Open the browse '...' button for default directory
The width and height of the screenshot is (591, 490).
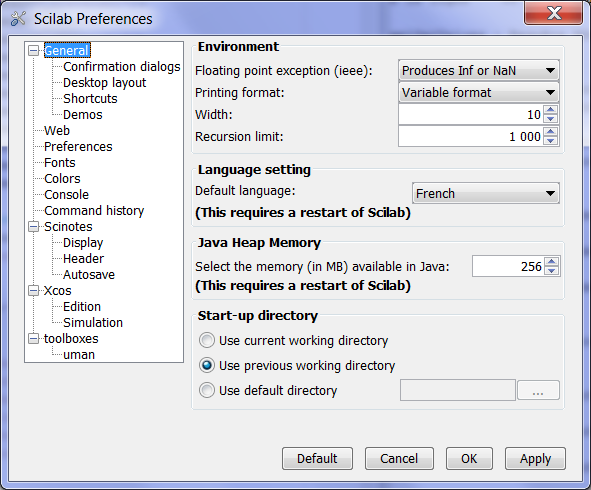click(538, 390)
